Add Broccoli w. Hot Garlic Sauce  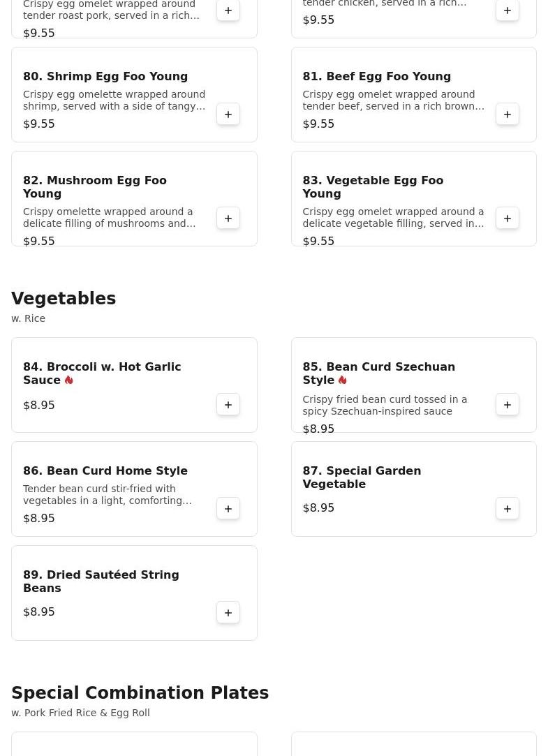click(228, 405)
